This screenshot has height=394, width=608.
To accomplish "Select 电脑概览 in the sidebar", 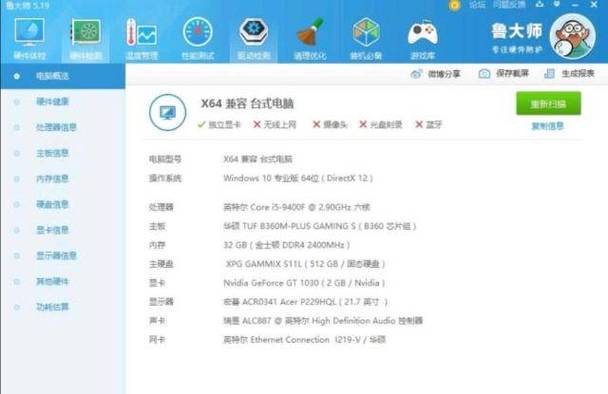I will pyautogui.click(x=62, y=76).
